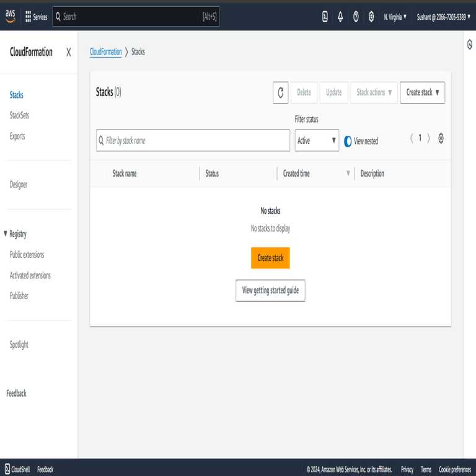Toggle the View nested switch
This screenshot has height=476, width=476.
pyautogui.click(x=348, y=141)
